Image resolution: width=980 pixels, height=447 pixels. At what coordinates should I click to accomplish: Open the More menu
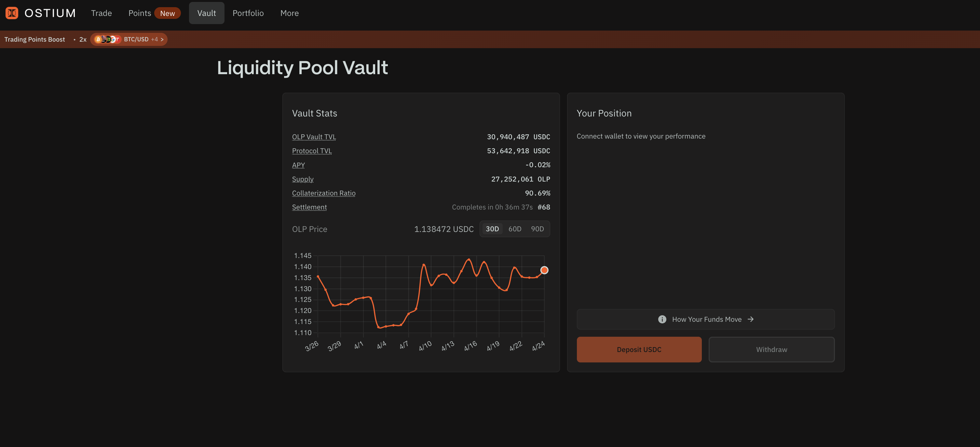[x=289, y=13]
